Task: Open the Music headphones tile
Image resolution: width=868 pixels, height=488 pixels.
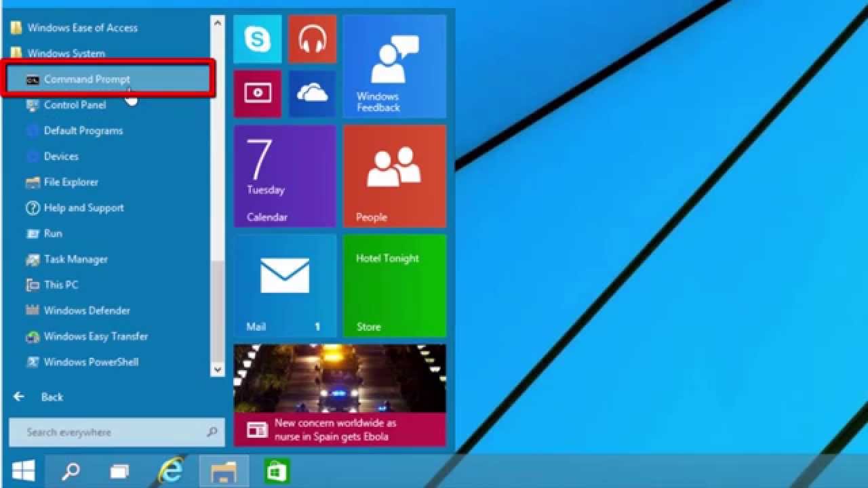Action: (312, 39)
